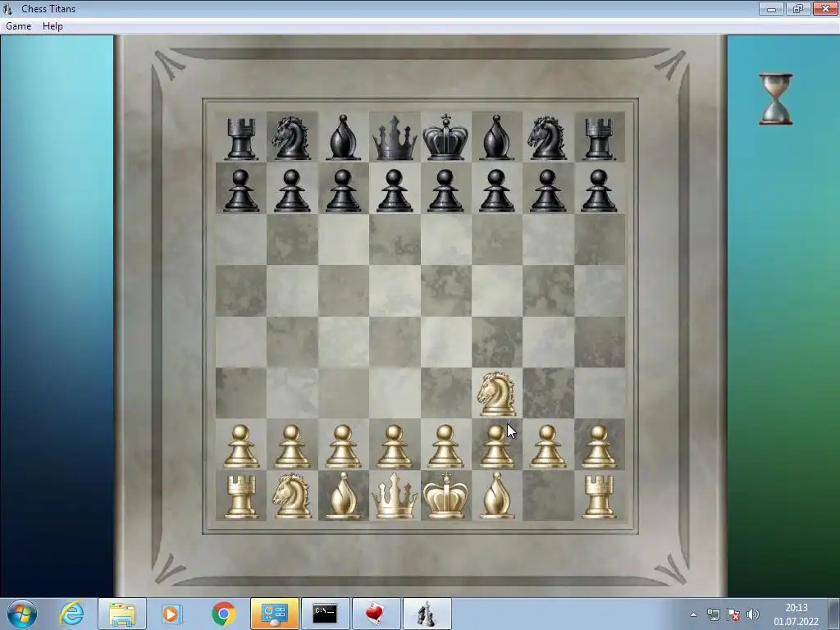The height and width of the screenshot is (630, 840).
Task: Switch to Control Panel taskbar window
Action: (x=275, y=614)
